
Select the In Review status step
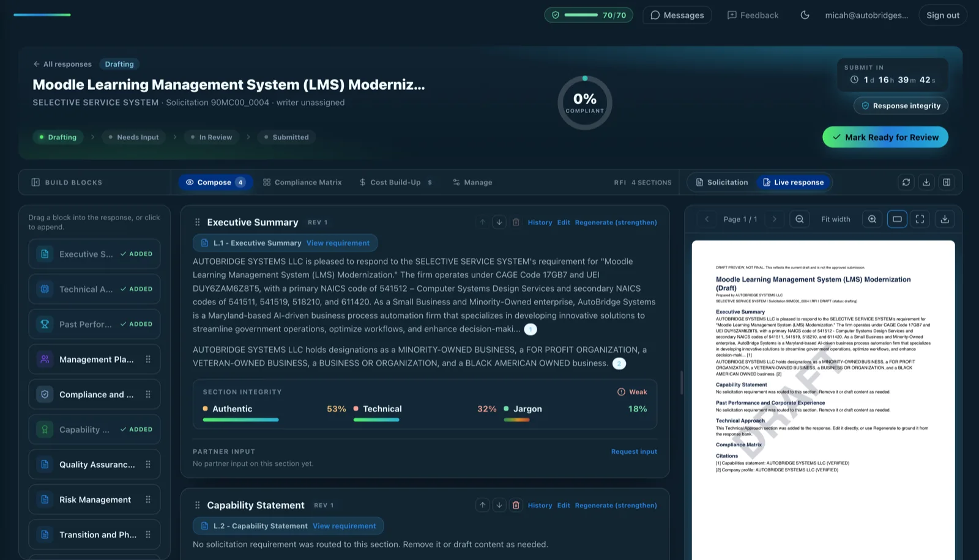tap(211, 137)
